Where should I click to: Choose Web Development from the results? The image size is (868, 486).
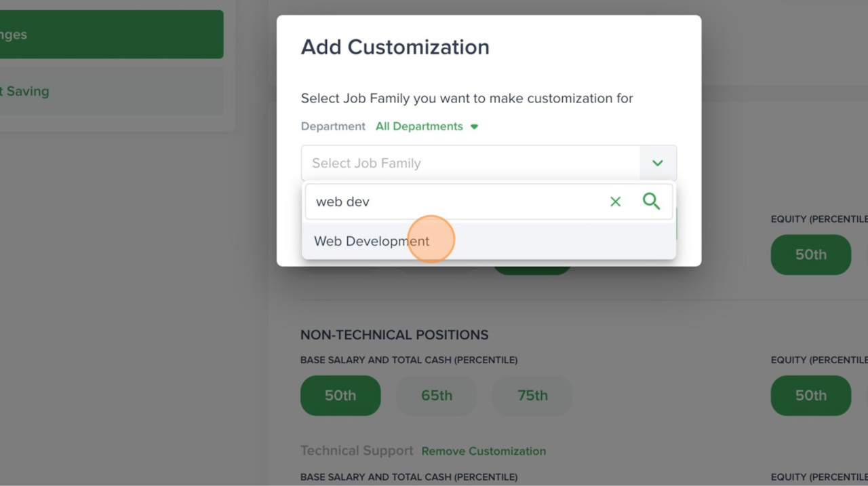(372, 242)
